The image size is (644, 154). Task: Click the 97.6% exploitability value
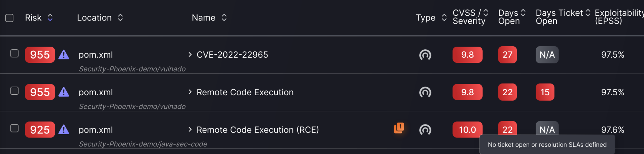(612, 130)
